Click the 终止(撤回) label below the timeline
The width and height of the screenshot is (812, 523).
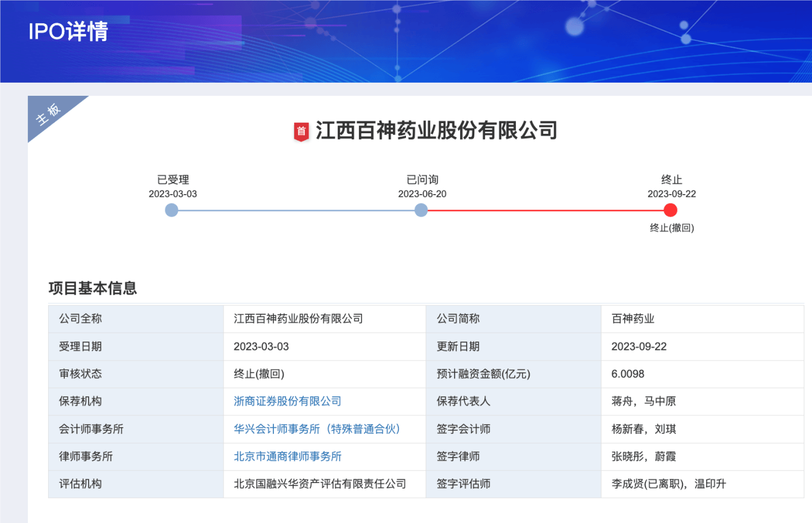[672, 228]
